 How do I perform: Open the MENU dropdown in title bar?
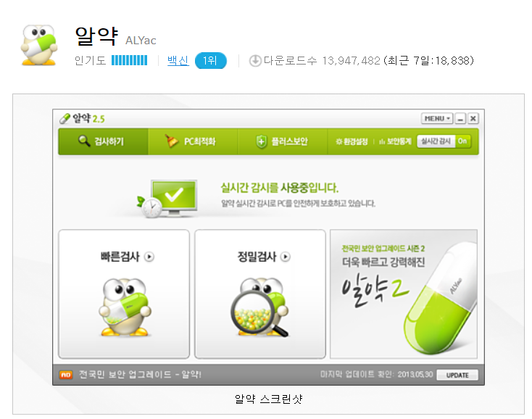point(436,118)
